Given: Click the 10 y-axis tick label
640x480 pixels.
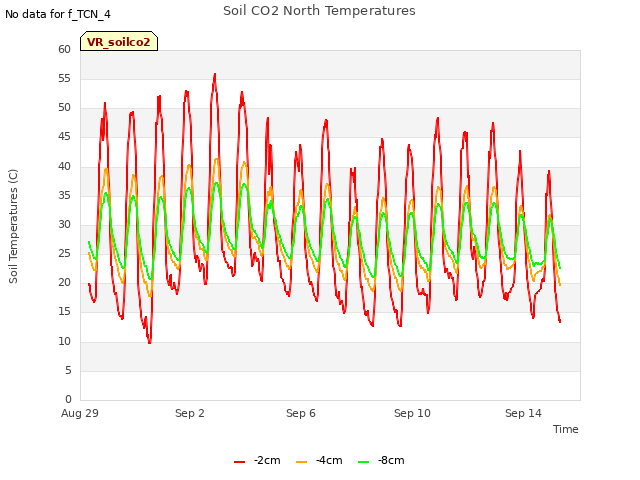Looking at the screenshot, I should [x=64, y=341].
